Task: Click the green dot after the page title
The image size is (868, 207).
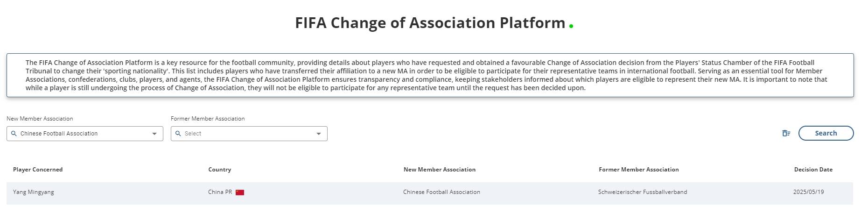Action: coord(571,26)
